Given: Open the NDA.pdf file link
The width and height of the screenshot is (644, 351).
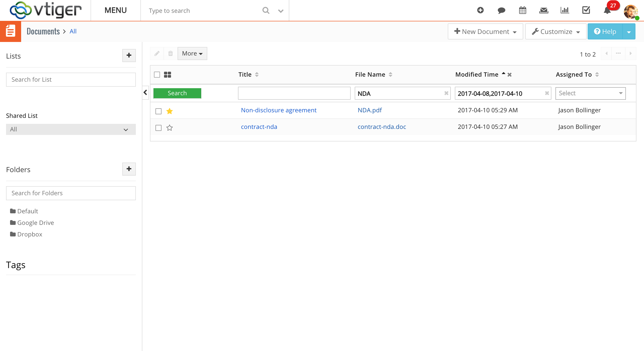Looking at the screenshot, I should tap(370, 110).
